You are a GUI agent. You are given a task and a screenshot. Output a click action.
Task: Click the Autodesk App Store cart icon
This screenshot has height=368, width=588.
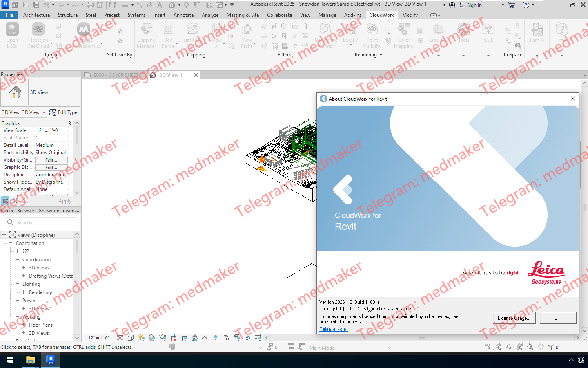click(x=511, y=5)
